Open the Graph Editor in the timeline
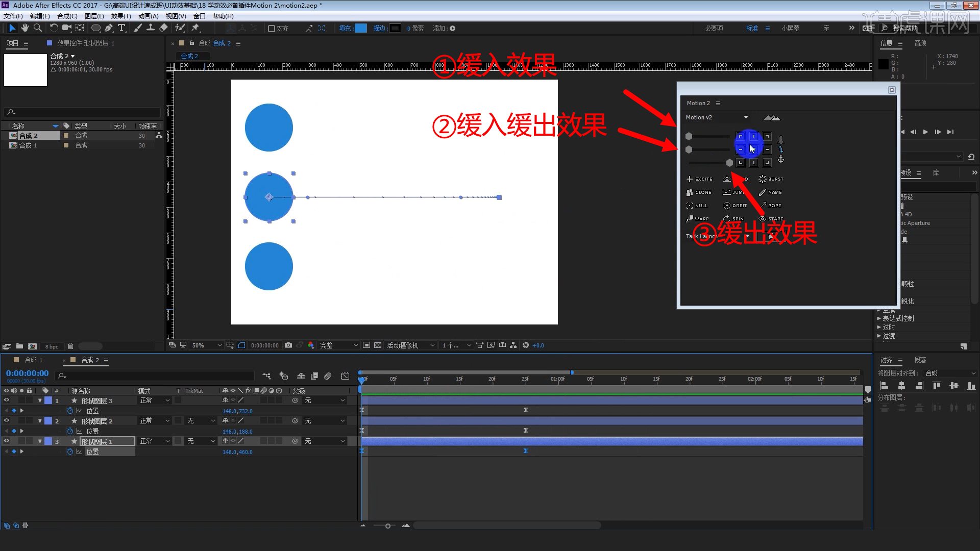Image resolution: width=980 pixels, height=551 pixels. (x=345, y=376)
